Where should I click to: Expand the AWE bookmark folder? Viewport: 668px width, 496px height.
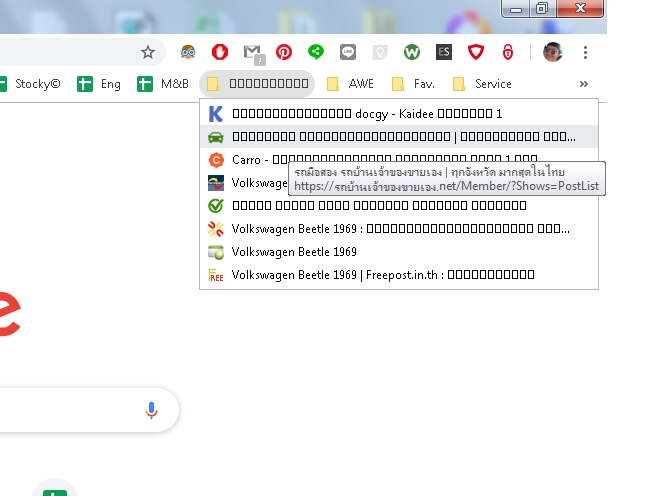350,84
